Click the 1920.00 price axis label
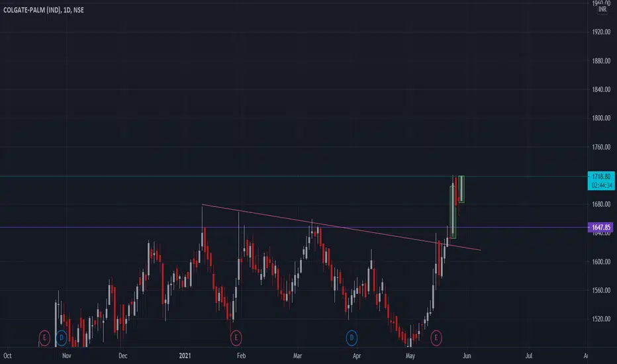 point(601,32)
